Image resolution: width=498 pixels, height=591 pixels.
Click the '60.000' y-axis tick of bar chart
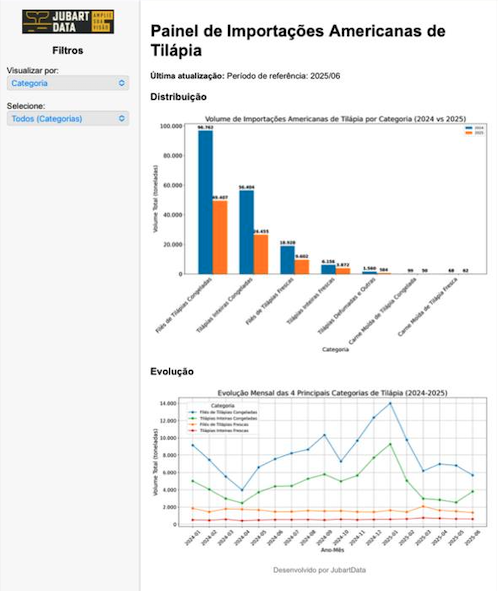172,185
